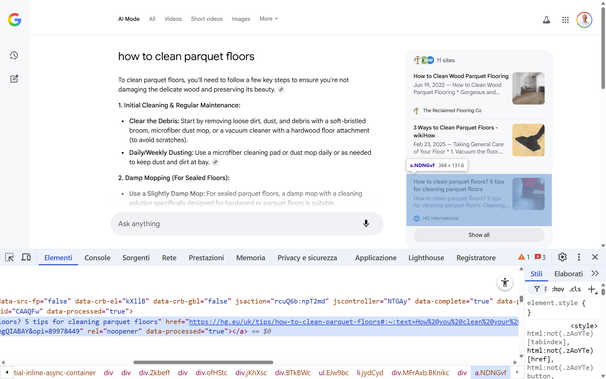
Task: Select div.MFrAxb.BKnikc breadcrumb
Action: pyautogui.click(x=420, y=373)
